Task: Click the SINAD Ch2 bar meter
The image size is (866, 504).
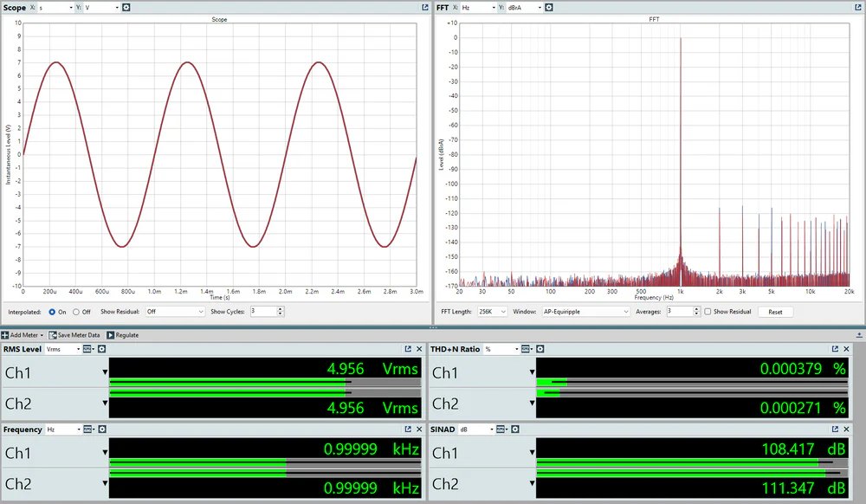Action: 692,474
